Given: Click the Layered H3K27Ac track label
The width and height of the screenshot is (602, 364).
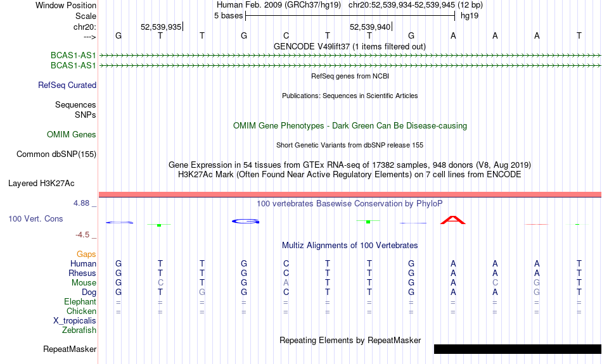Looking at the screenshot, I should [x=41, y=184].
